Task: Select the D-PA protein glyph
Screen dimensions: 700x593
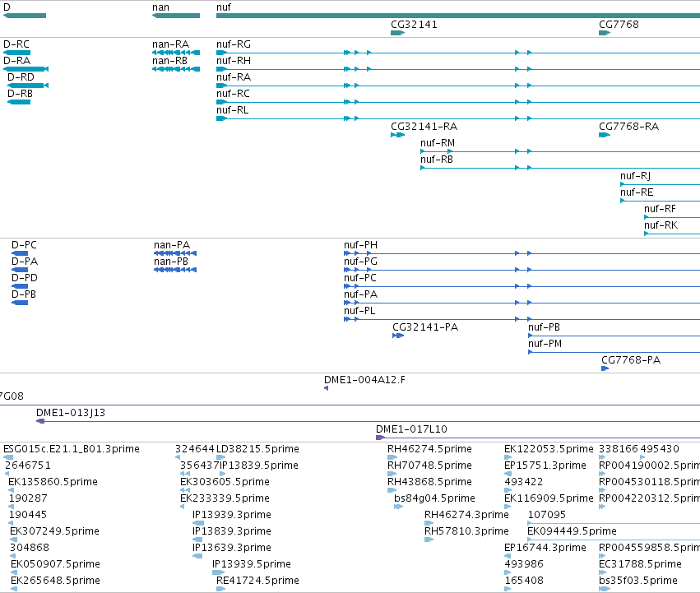Action: coord(20,270)
